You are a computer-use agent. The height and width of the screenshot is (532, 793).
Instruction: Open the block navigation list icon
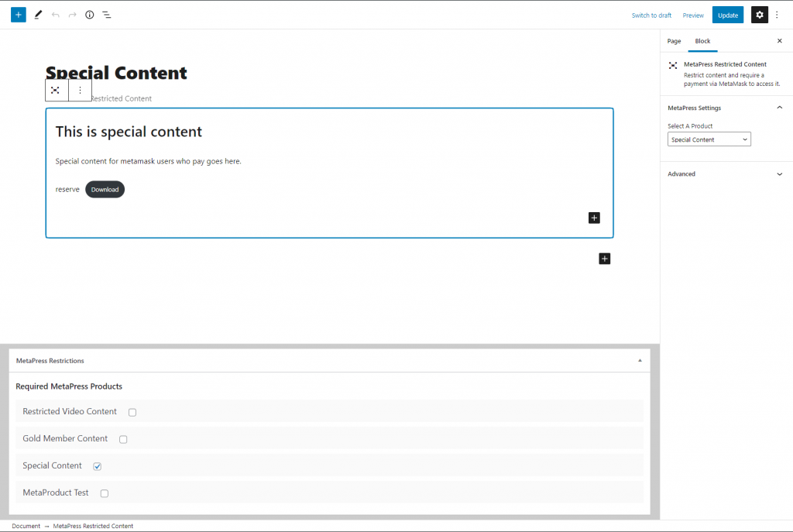pos(107,14)
